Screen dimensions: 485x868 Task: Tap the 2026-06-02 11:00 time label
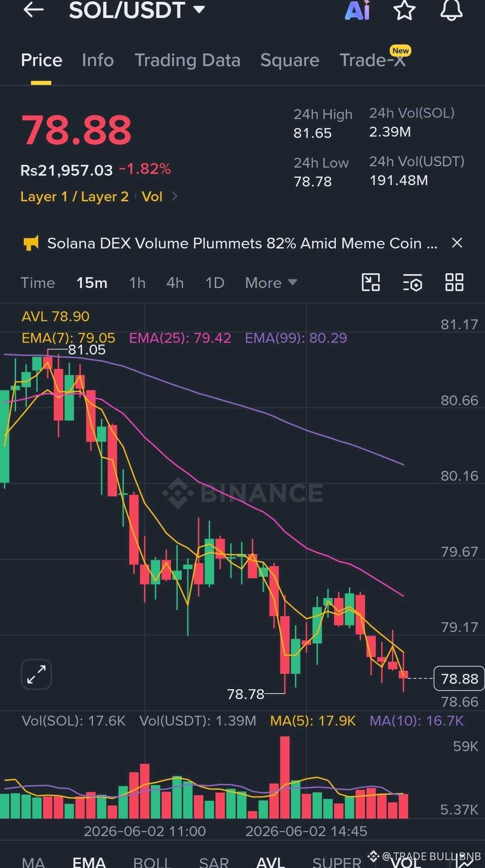[145, 831]
